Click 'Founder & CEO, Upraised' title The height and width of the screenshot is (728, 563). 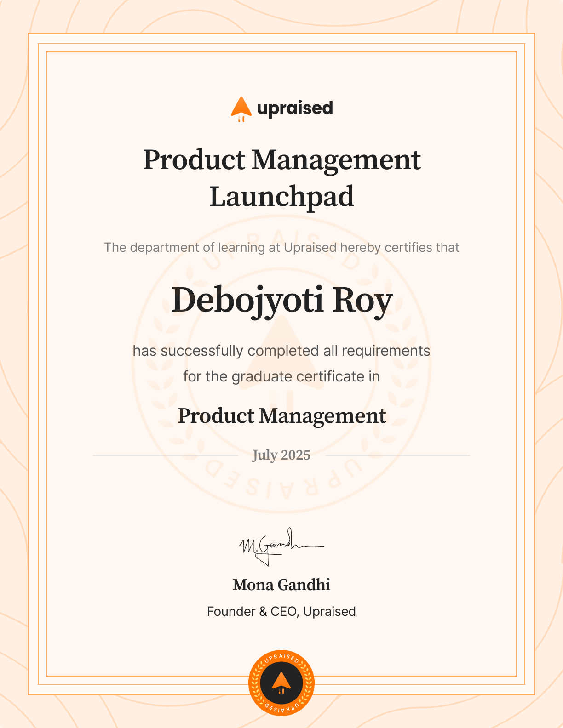281,611
